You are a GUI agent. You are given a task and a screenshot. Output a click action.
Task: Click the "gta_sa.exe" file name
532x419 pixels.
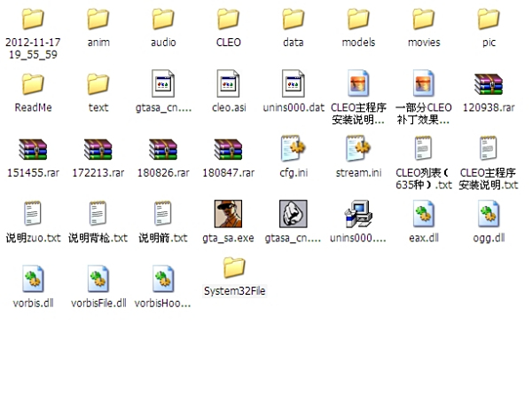coord(229,238)
